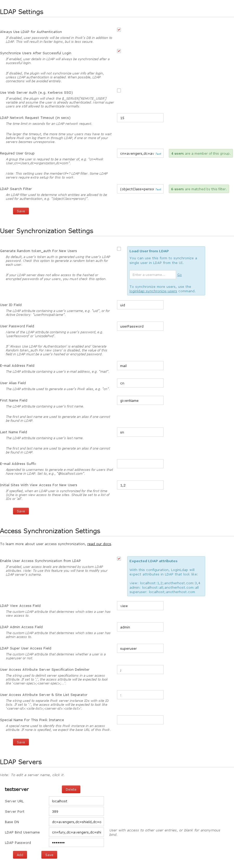Uncheck Synchronize Users After Successful Login

click(119, 51)
